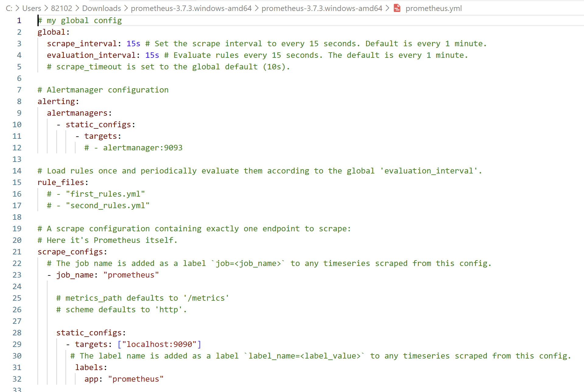
Task: Click the '# scrape_timeout is set' comment line
Action: tap(168, 67)
